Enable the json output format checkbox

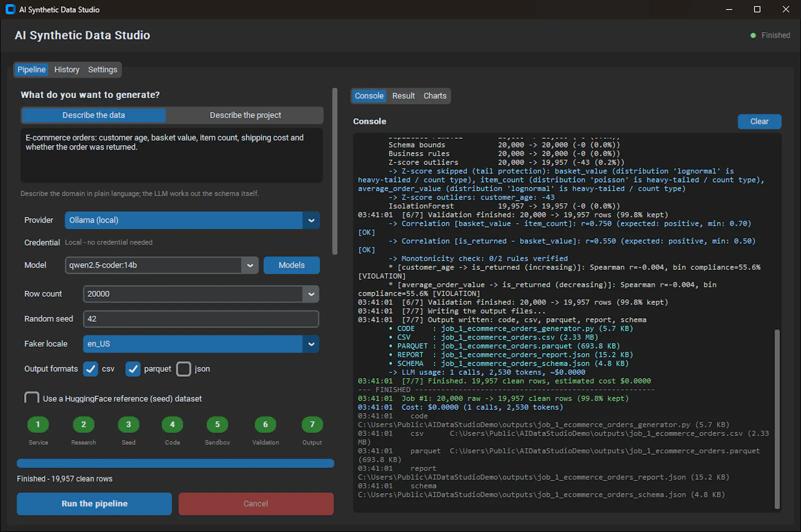tap(184, 369)
